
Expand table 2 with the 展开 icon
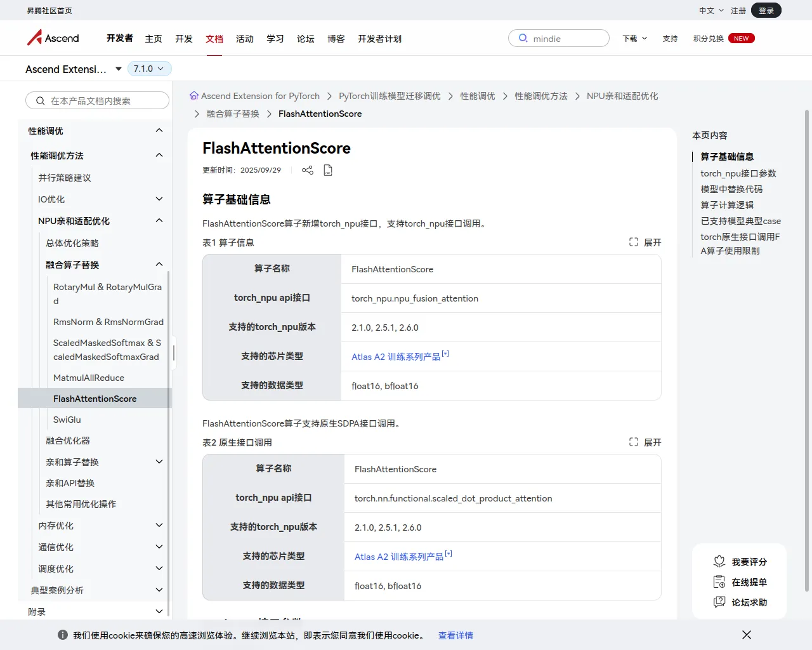634,442
